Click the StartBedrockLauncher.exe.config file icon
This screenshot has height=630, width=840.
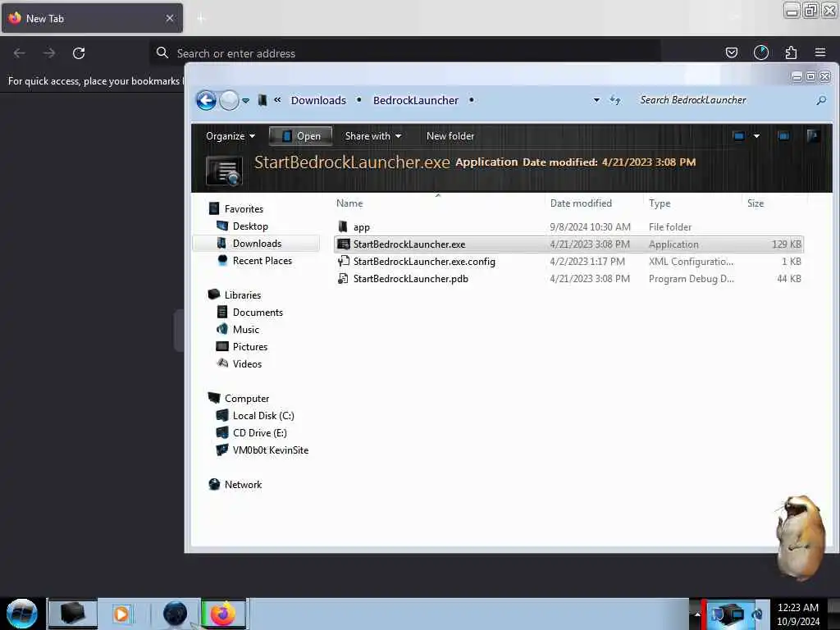tap(343, 262)
